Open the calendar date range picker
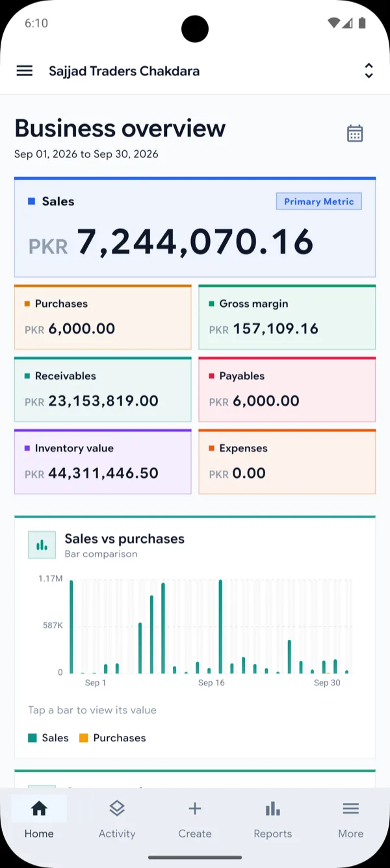 (x=355, y=133)
